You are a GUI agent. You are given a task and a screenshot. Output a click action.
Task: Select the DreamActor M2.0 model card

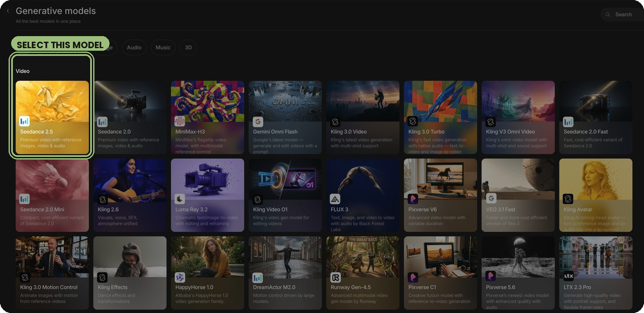[x=285, y=273]
